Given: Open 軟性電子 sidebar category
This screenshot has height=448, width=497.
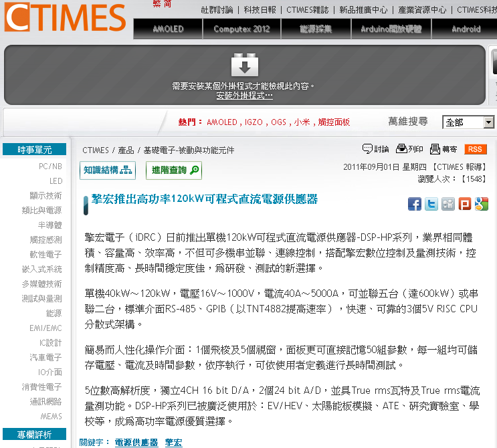Looking at the screenshot, I should click(45, 255).
